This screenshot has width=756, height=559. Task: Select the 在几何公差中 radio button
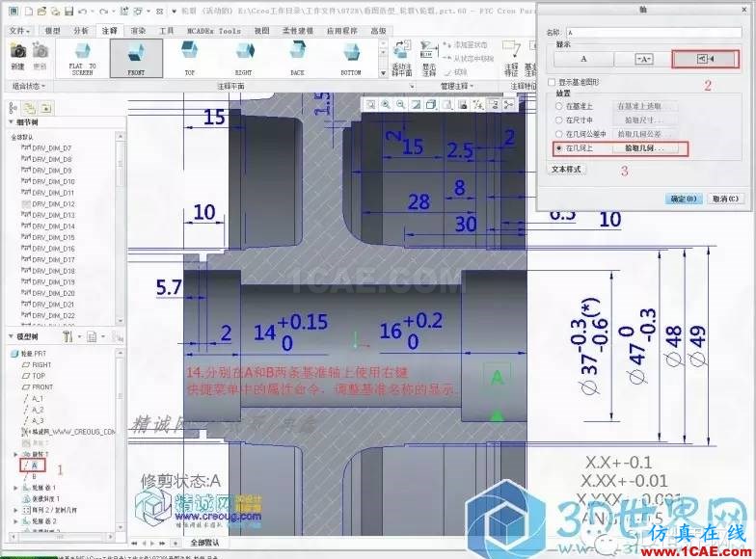(559, 134)
